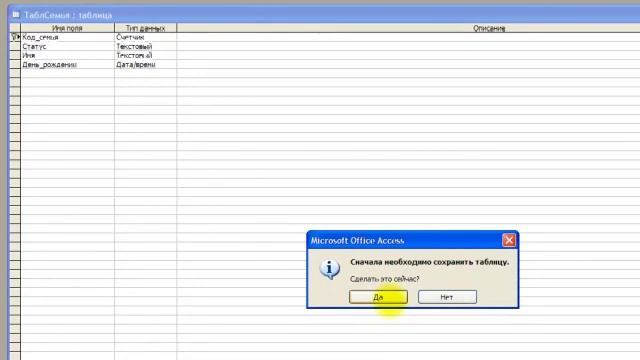The height and width of the screenshot is (360, 640).
Task: Click the info icon in the dialog
Action: click(x=330, y=269)
